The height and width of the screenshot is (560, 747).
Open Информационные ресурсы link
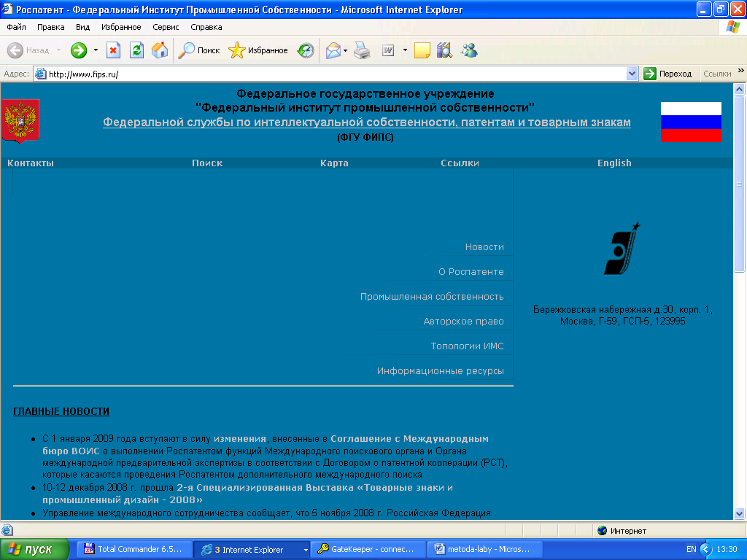coord(441,371)
